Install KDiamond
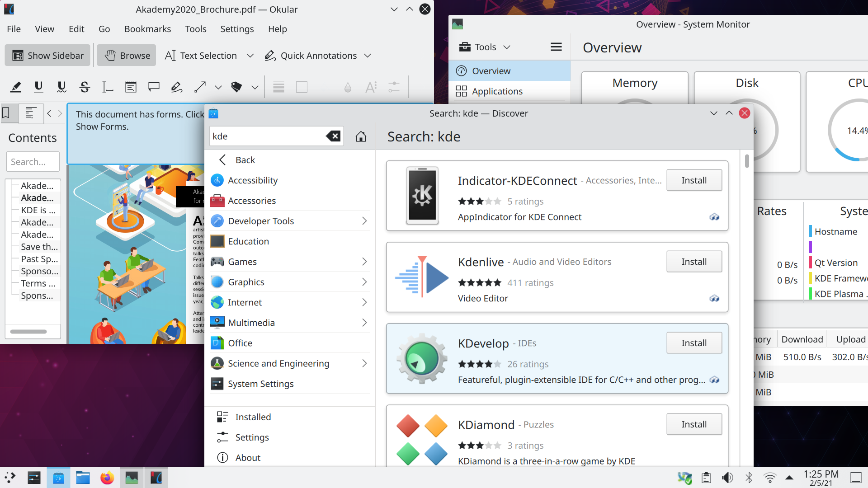This screenshot has height=488, width=868. (694, 424)
